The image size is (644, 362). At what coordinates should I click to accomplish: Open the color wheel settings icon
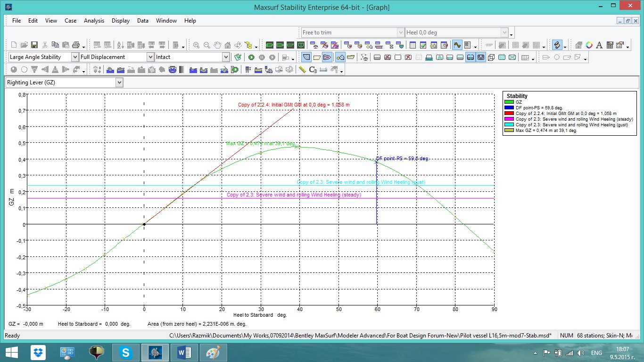pos(589,45)
